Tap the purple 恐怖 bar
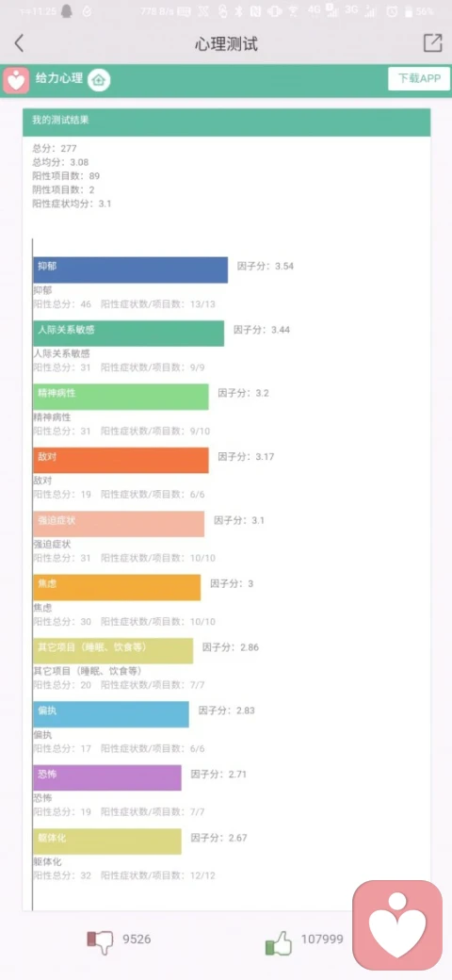 [107, 777]
